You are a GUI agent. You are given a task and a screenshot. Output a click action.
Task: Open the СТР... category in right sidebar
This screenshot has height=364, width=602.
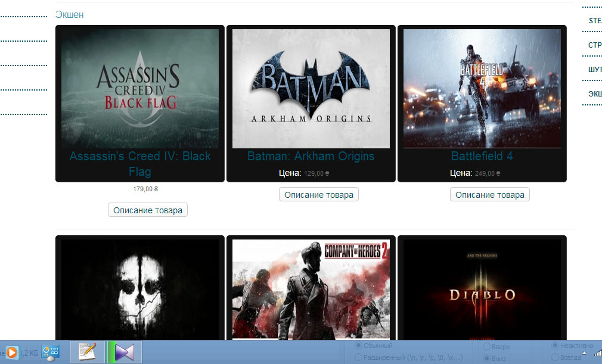[x=595, y=45]
